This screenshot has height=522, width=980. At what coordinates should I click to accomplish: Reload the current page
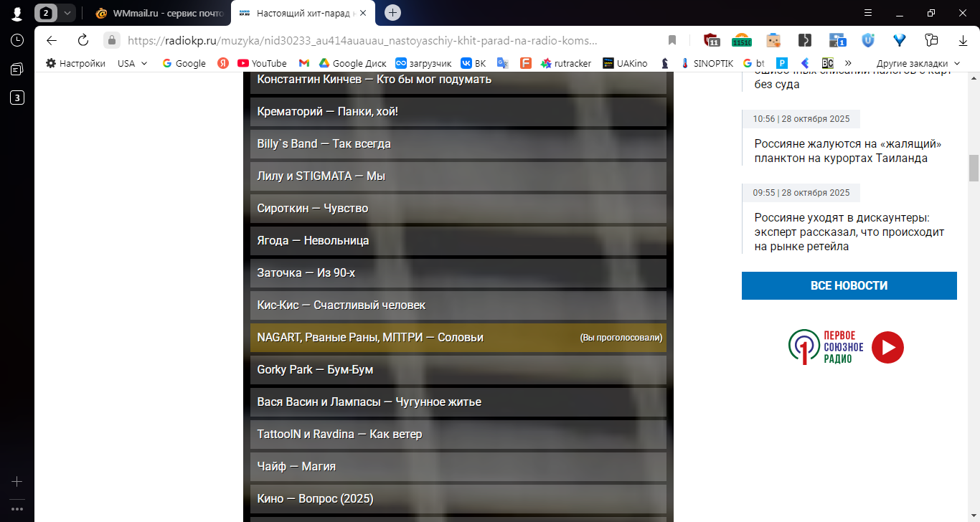83,40
